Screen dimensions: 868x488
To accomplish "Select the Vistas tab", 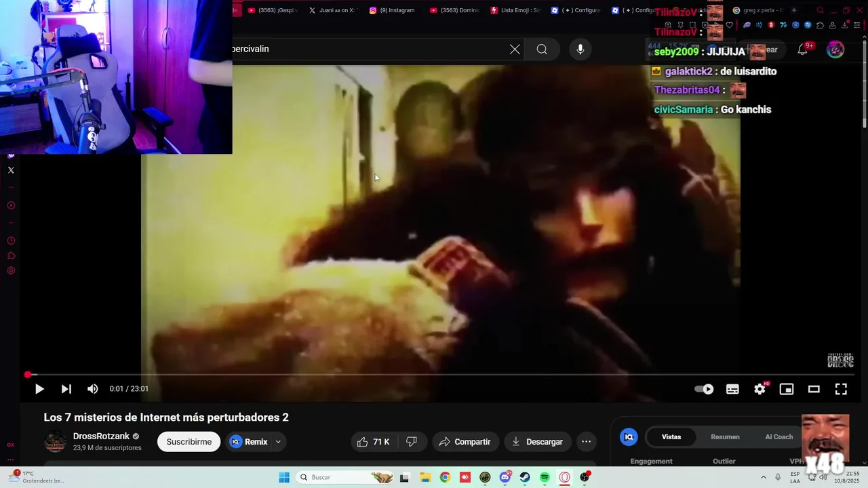I will 671,437.
